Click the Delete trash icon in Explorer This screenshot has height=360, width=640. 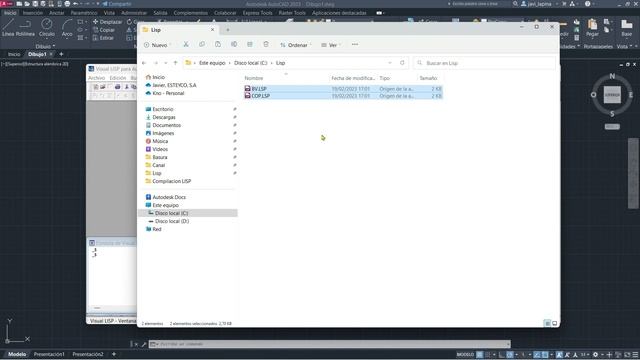coord(266,44)
